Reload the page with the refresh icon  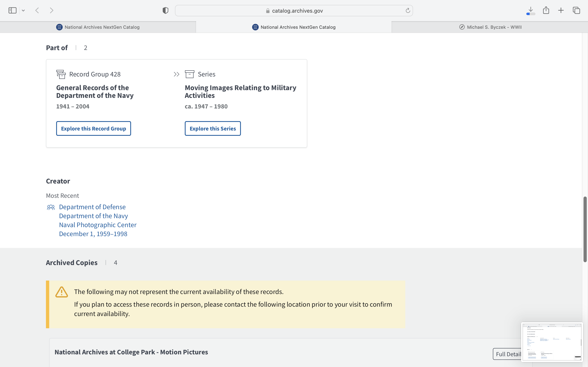coord(408,10)
